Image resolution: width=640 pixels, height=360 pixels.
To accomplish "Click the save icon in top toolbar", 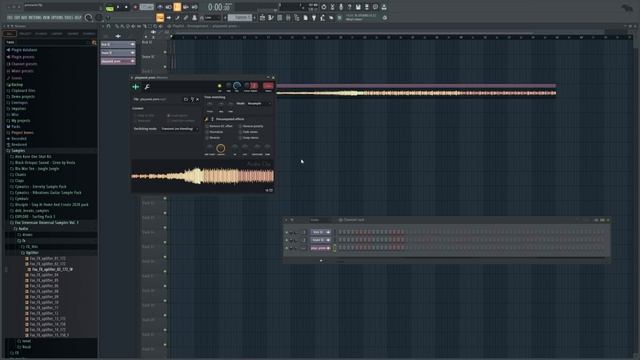I will pos(358,7).
